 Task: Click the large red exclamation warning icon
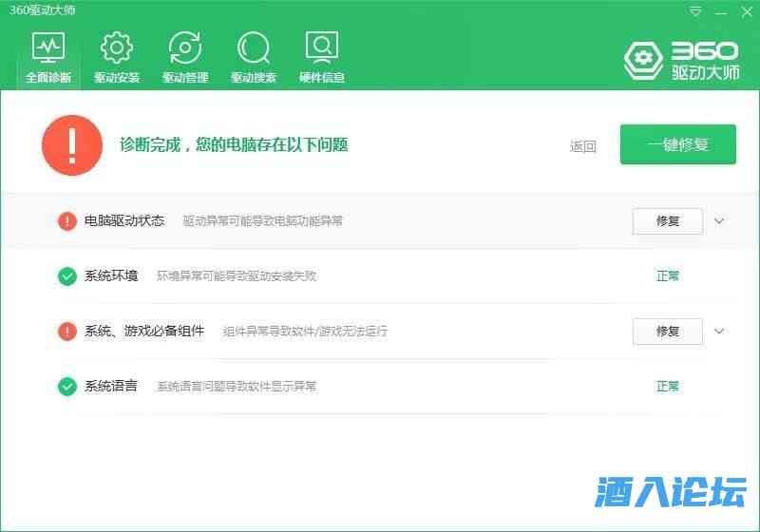pyautogui.click(x=72, y=145)
